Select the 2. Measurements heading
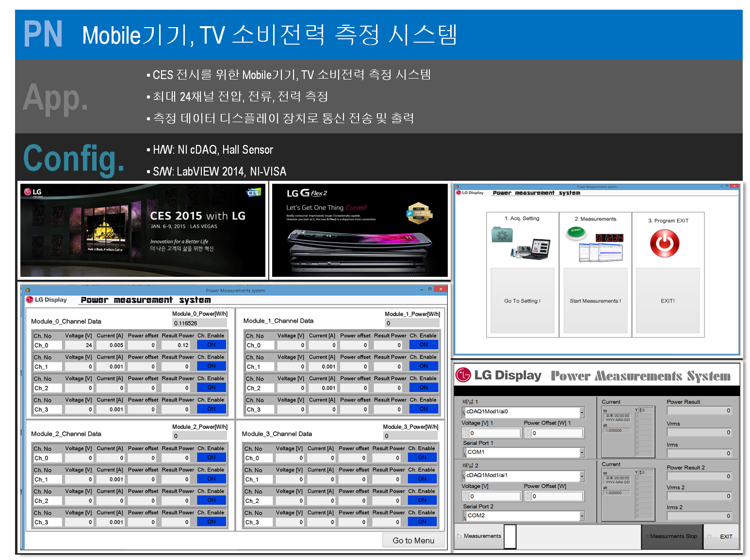 click(595, 219)
